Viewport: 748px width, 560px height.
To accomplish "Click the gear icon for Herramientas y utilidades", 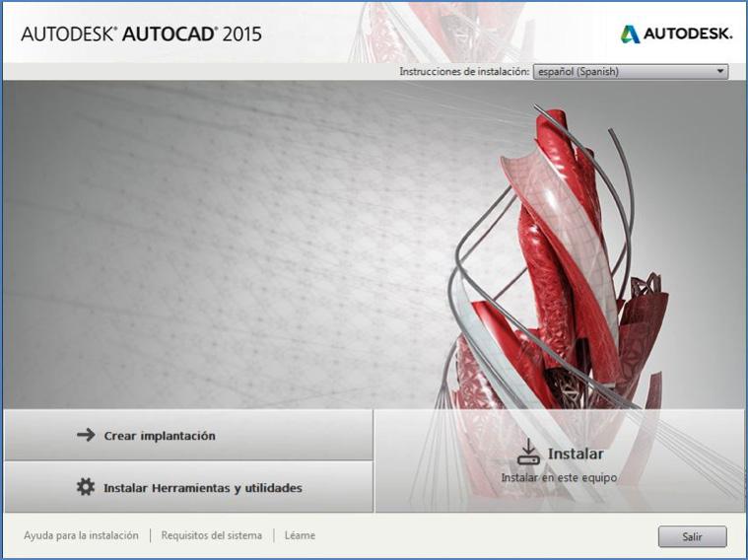I will [x=86, y=487].
